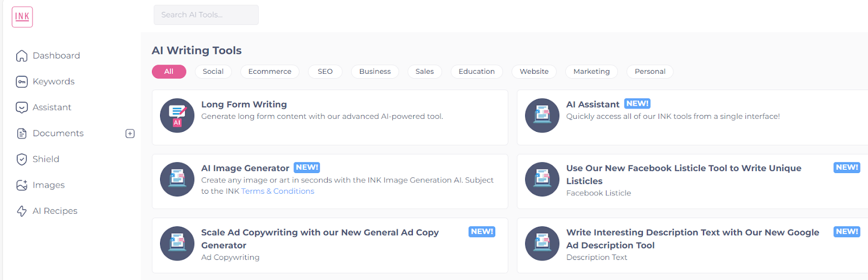This screenshot has width=868, height=280.
Task: Click the INK logo icon
Action: point(22,17)
